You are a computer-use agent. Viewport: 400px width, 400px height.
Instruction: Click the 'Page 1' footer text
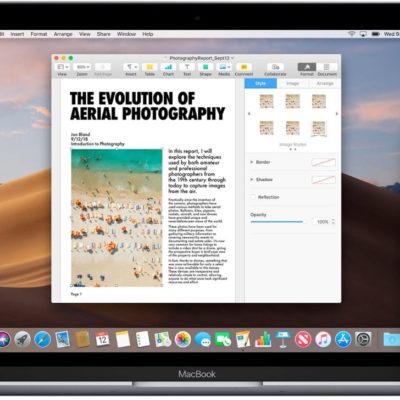(76, 294)
